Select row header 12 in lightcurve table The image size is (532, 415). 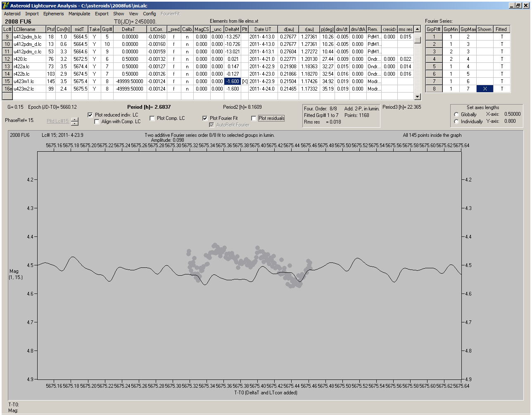pos(7,59)
